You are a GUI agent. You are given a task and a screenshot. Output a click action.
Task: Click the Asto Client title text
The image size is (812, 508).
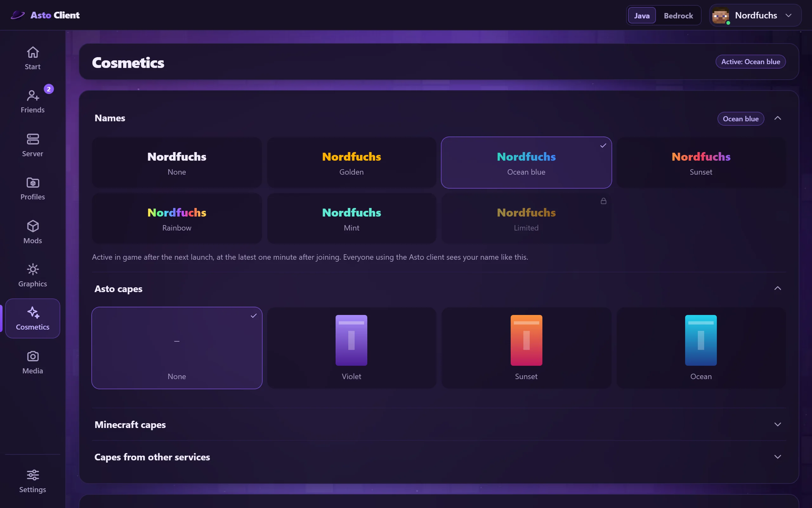pyautogui.click(x=55, y=15)
